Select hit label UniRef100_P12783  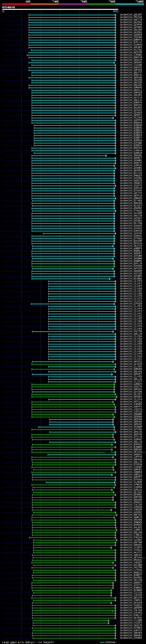click(x=131, y=118)
